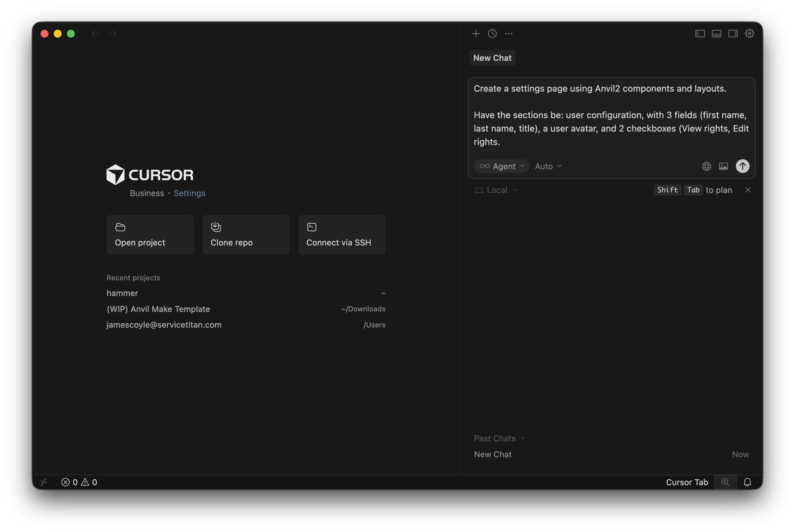This screenshot has width=795, height=532.
Task: Open the Auto model dropdown
Action: pos(548,166)
